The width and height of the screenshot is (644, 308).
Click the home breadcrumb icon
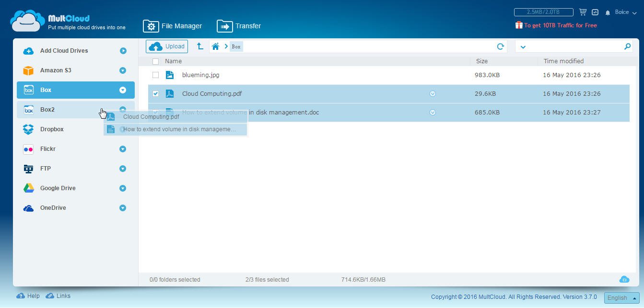pyautogui.click(x=216, y=46)
